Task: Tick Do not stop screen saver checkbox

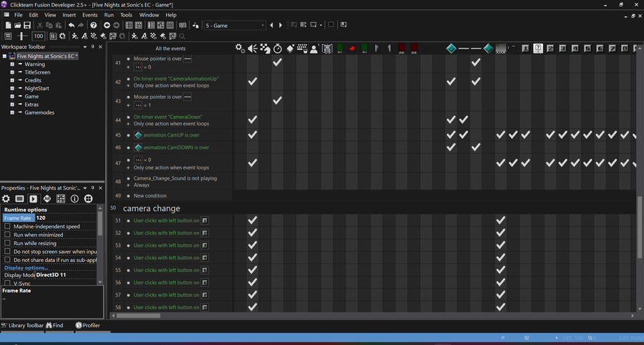Action: [x=7, y=251]
